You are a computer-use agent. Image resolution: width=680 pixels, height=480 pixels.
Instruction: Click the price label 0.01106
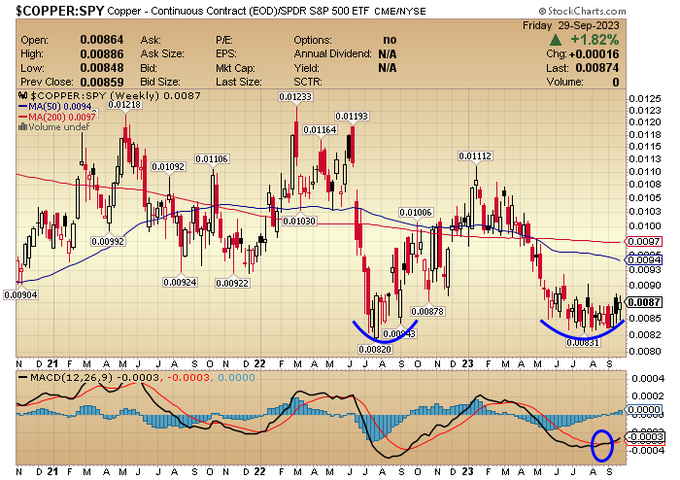[212, 159]
